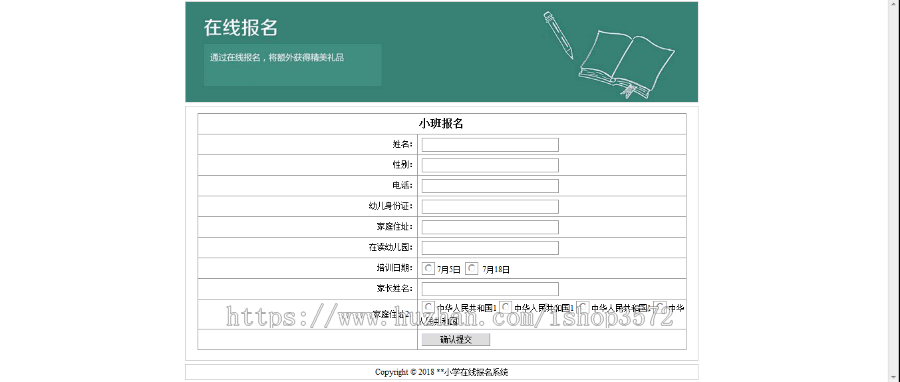Screen dimensions: 900x382
Task: Choose the 7月18日 training date radio
Action: (471, 268)
